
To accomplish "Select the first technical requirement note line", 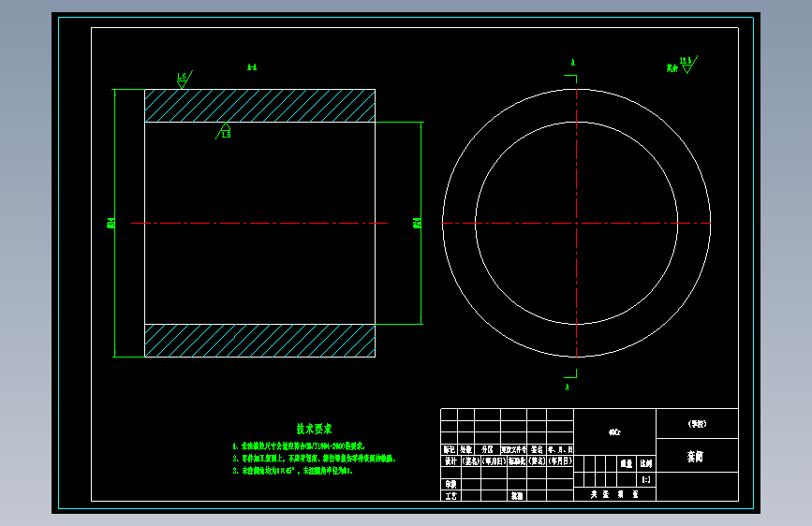I will (x=299, y=446).
